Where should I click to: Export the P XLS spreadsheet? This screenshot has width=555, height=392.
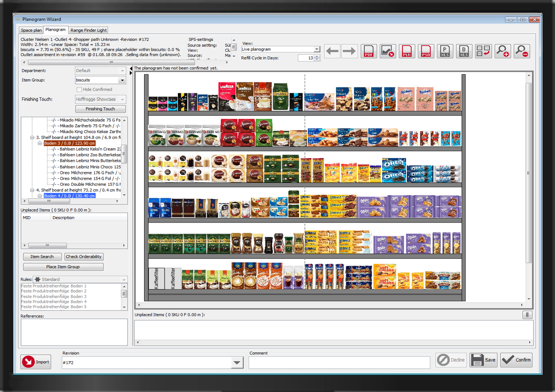[445, 51]
